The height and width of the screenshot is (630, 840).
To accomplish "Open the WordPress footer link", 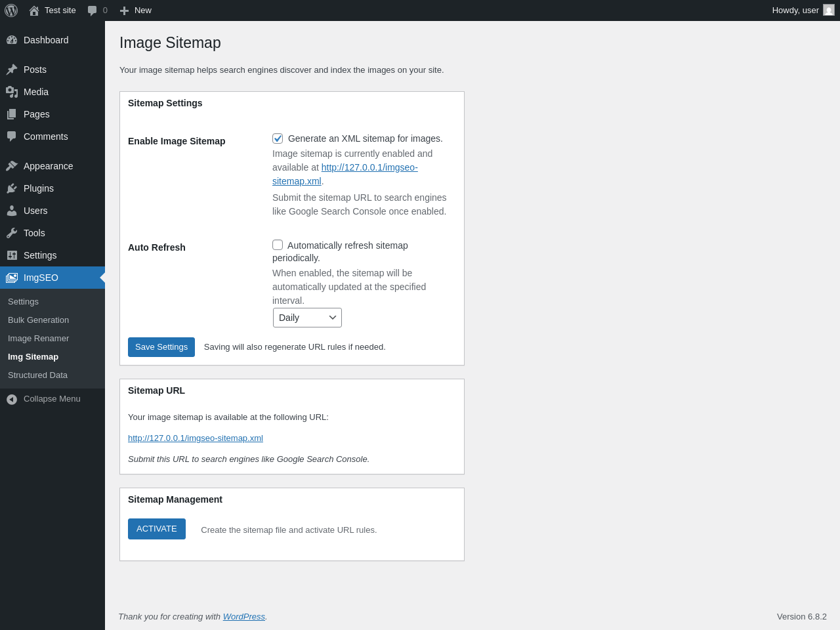I will point(244,617).
